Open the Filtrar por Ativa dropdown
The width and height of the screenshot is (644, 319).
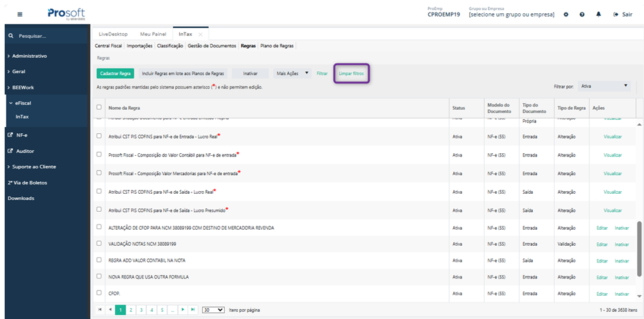[605, 86]
